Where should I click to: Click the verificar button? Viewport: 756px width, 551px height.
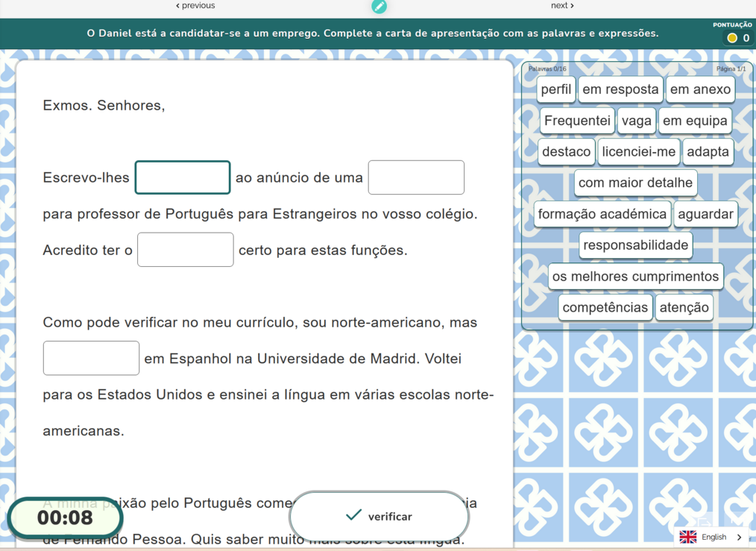(379, 516)
